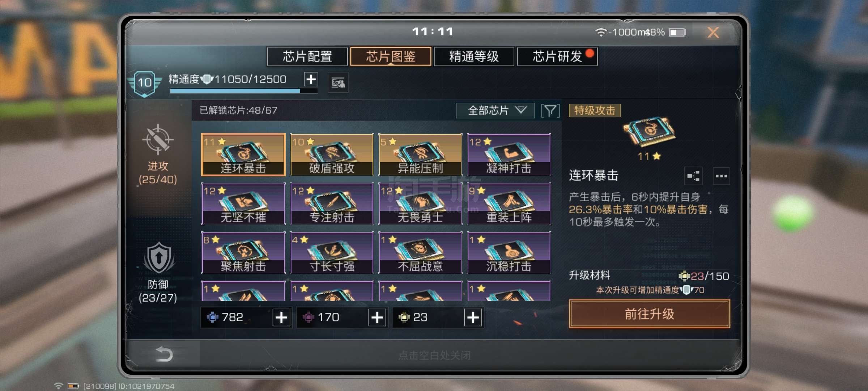
Task: Switch to the 芯片配置 tab
Action: pyautogui.click(x=307, y=56)
